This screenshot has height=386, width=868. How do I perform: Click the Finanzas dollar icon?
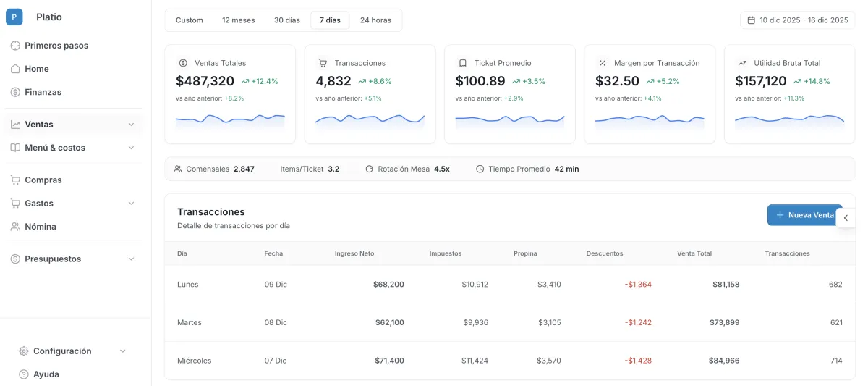[x=15, y=92]
